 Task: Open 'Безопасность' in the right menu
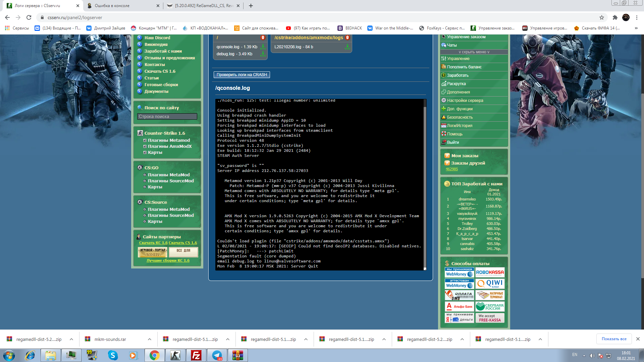click(460, 117)
